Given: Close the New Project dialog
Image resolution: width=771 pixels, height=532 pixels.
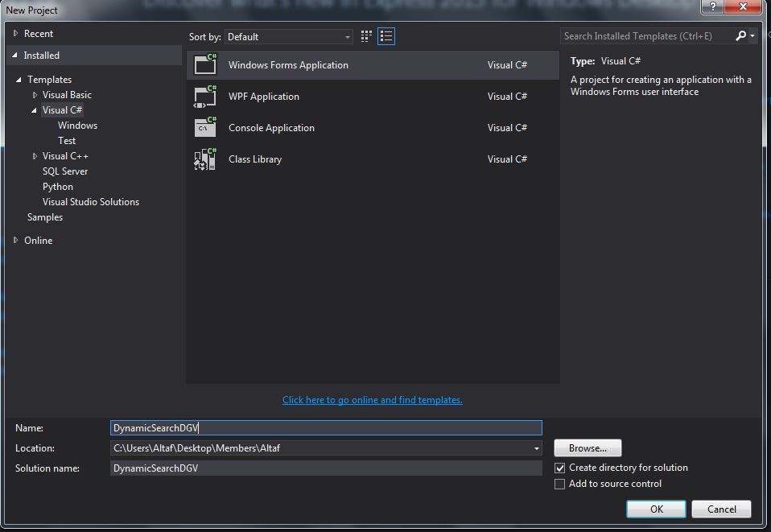Looking at the screenshot, I should tap(744, 6).
